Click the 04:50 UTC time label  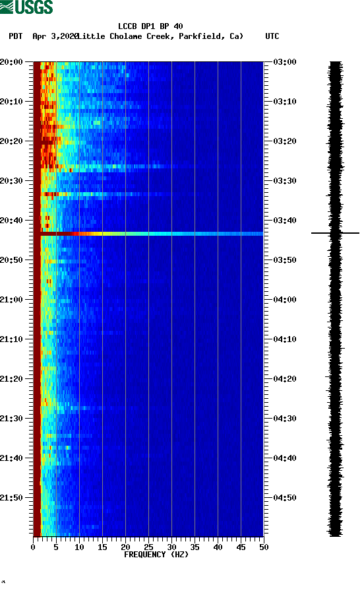tap(285, 498)
